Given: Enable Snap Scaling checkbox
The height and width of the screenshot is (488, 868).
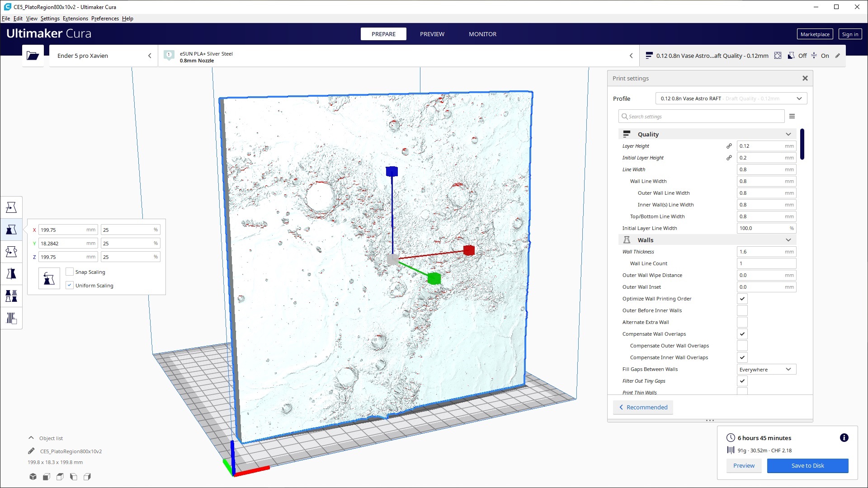Looking at the screenshot, I should tap(70, 272).
